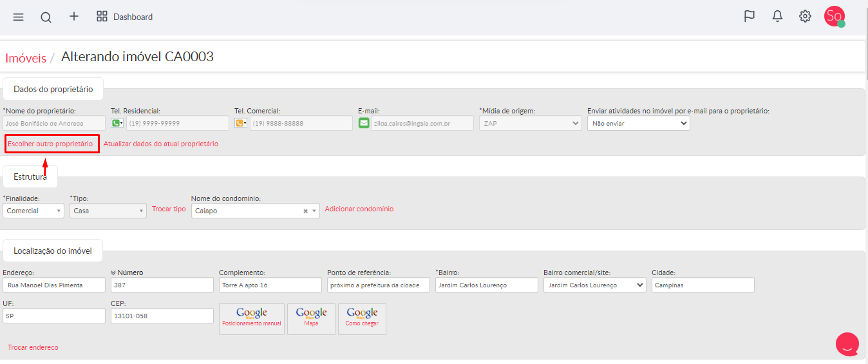The height and width of the screenshot is (364, 868).
Task: Select the Localização do imóvel section tab
Action: (53, 251)
